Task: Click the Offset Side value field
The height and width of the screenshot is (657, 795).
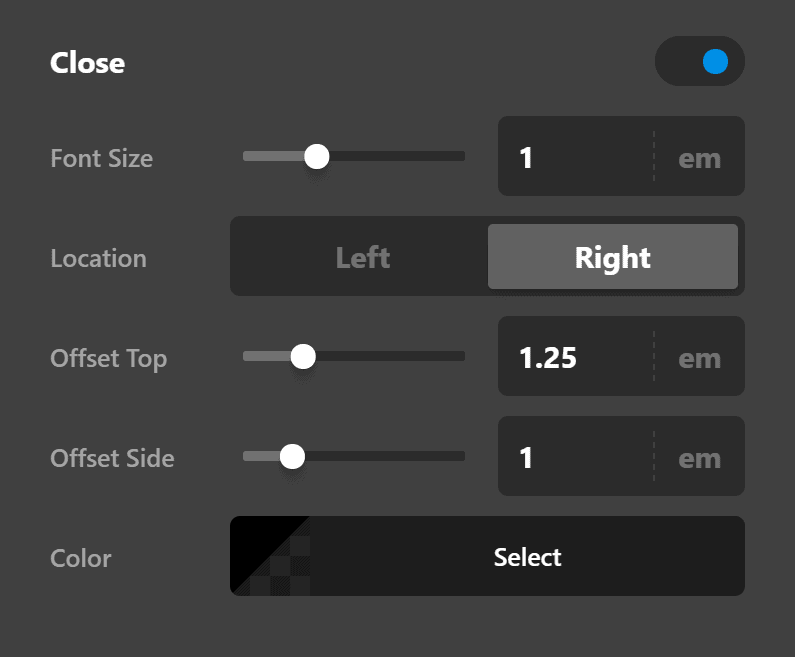Action: pos(575,457)
